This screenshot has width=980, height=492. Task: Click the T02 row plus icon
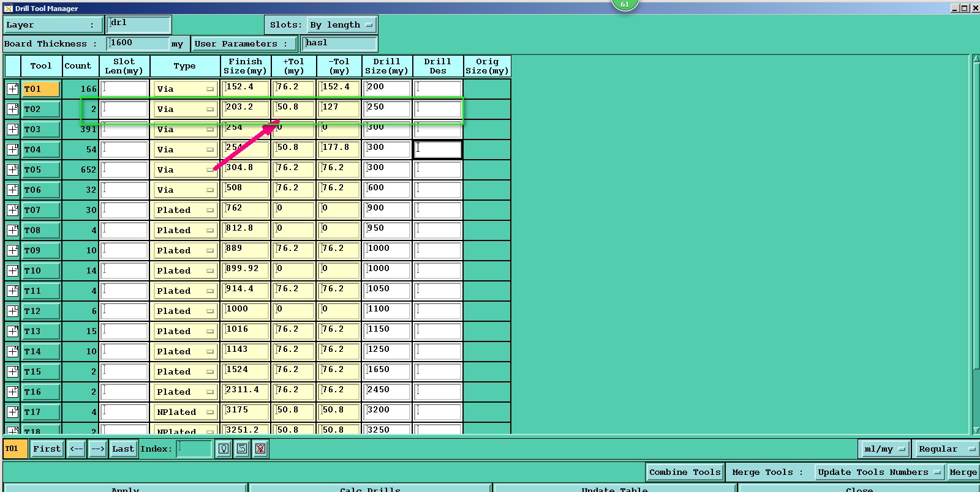click(x=12, y=109)
